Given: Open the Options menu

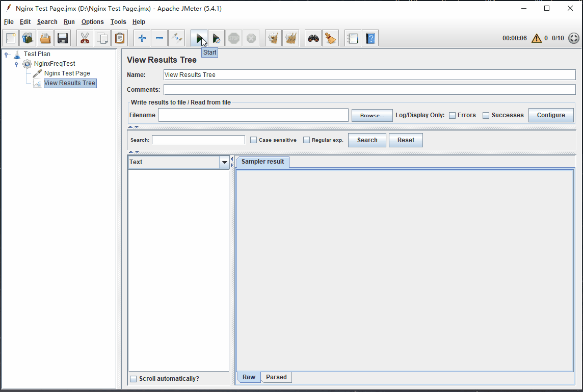Looking at the screenshot, I should (92, 22).
